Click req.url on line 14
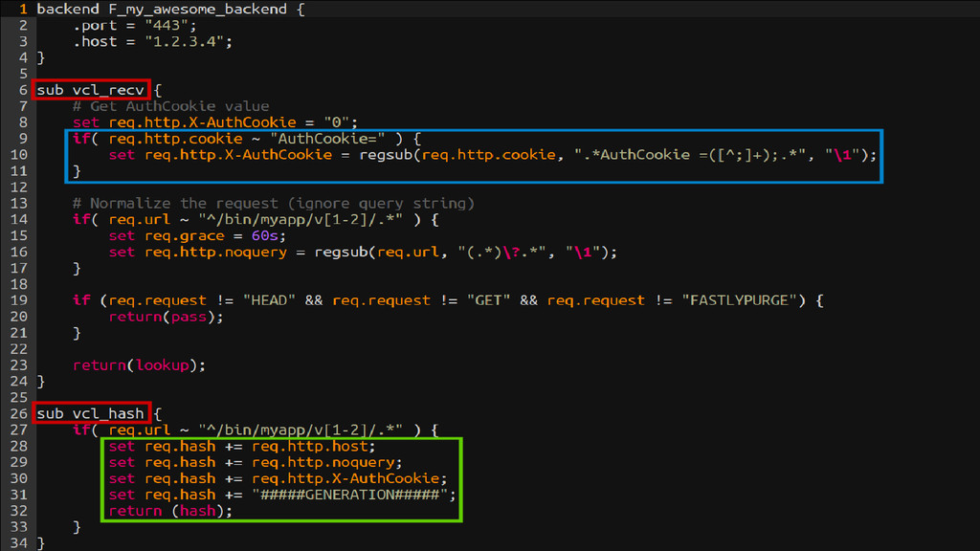Viewport: 980px width, 551px height. coord(139,220)
